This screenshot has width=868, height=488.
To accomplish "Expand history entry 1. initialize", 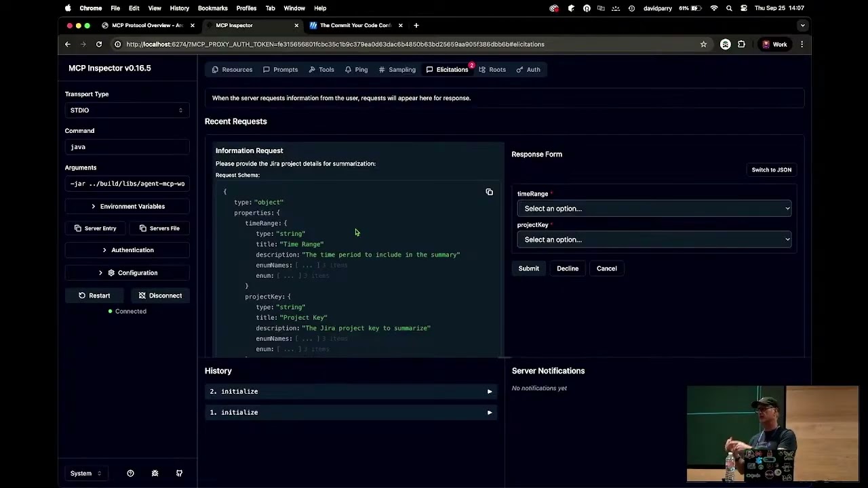I will click(x=351, y=412).
